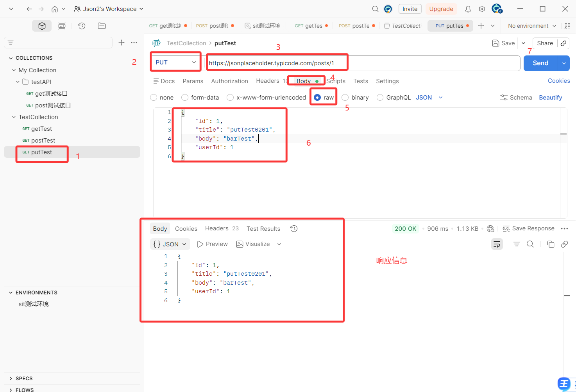This screenshot has width=576, height=392.
Task: Open the PUT method dropdown
Action: [176, 62]
